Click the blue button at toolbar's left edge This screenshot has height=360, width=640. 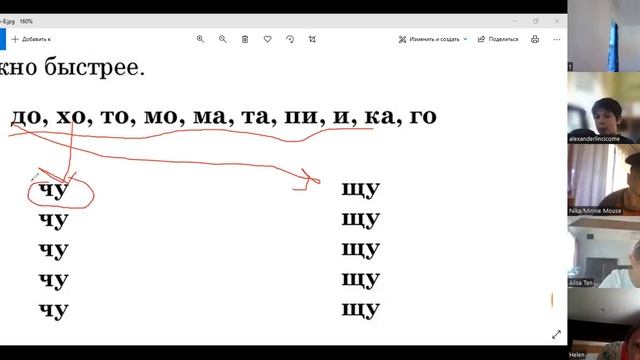point(3,39)
